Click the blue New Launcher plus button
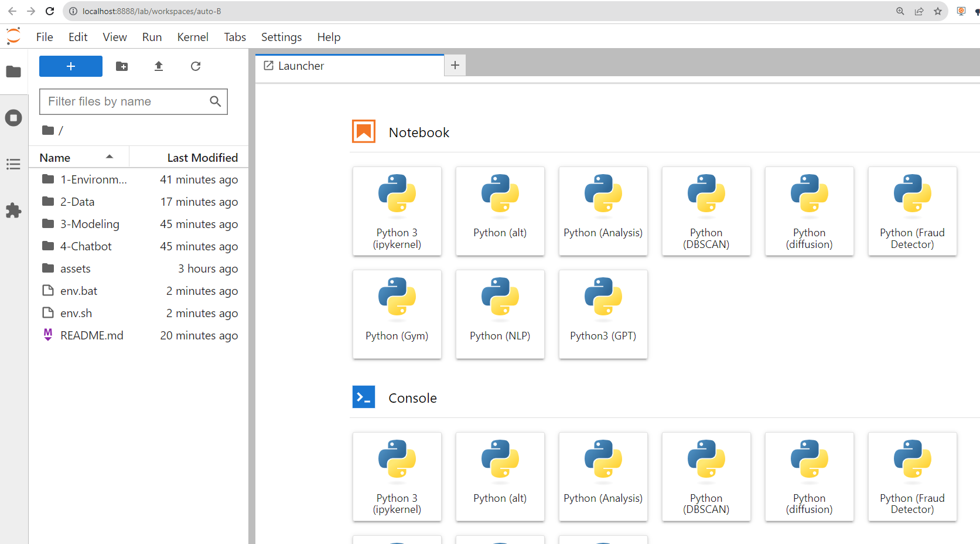The image size is (980, 544). click(71, 66)
